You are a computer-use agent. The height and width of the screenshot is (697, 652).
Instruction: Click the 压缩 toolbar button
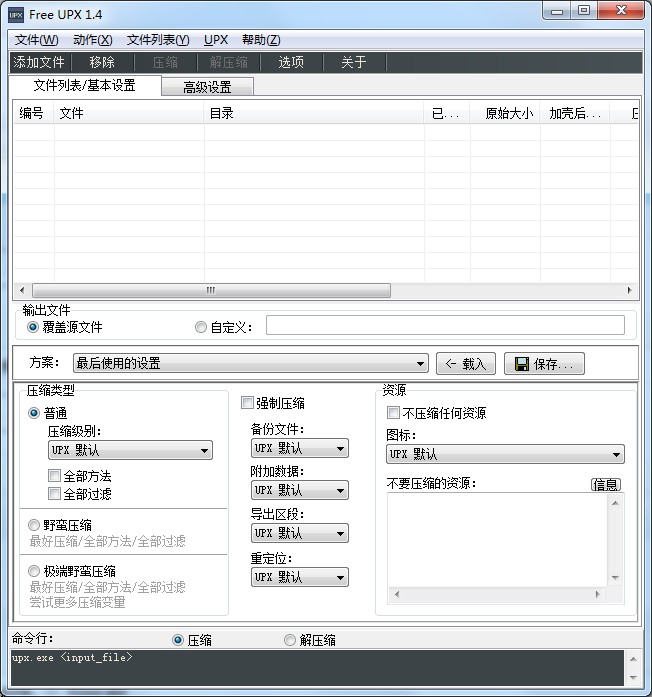click(165, 62)
